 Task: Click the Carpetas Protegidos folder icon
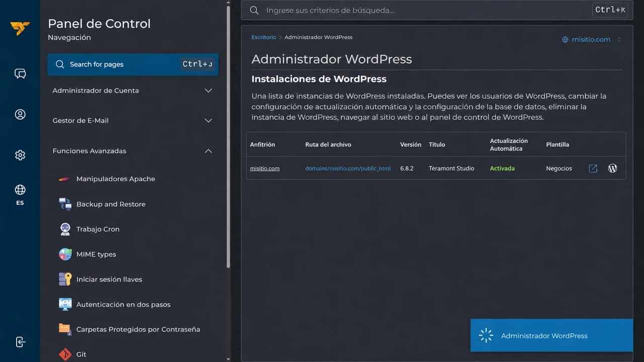pos(65,329)
